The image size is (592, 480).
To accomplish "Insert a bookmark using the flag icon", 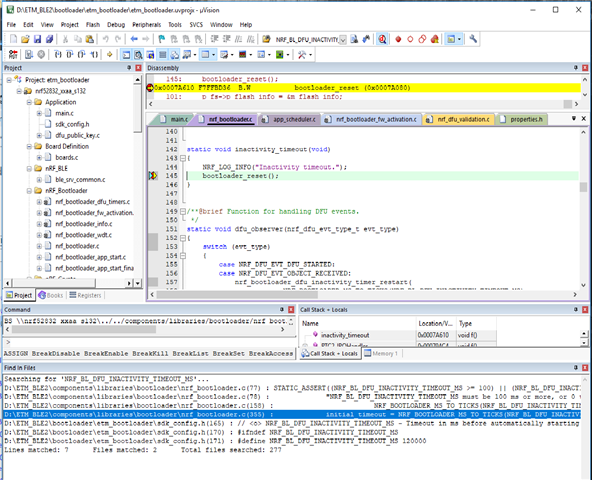I will (162, 39).
